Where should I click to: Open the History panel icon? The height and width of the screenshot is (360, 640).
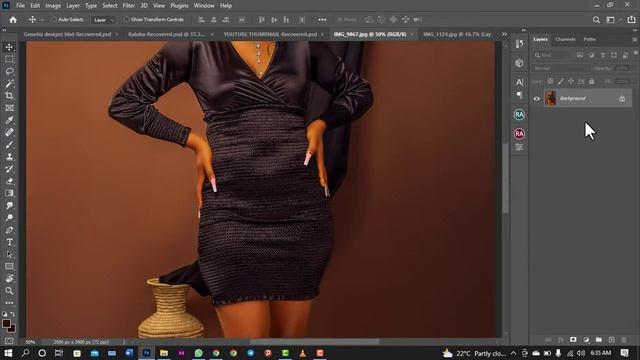[x=519, y=44]
